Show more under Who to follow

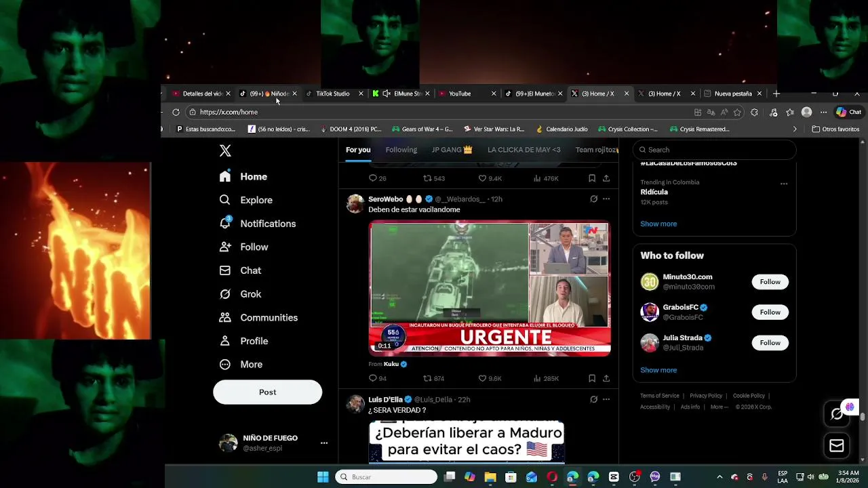(x=658, y=370)
